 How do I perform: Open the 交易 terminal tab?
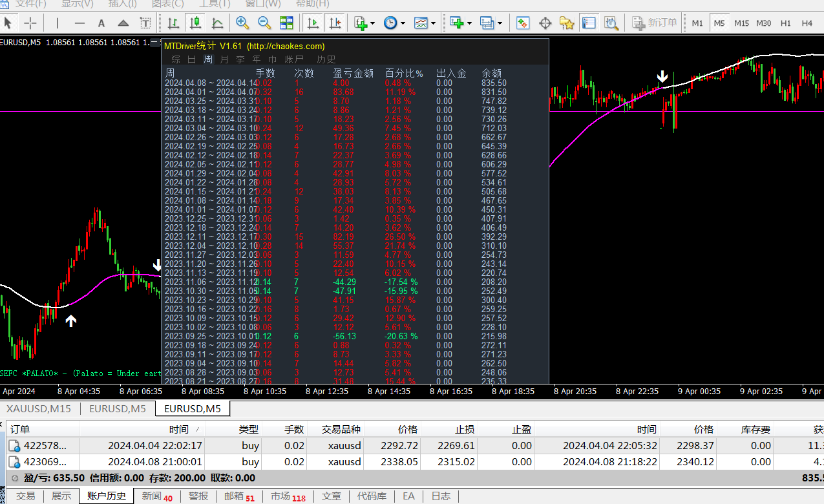(x=26, y=496)
